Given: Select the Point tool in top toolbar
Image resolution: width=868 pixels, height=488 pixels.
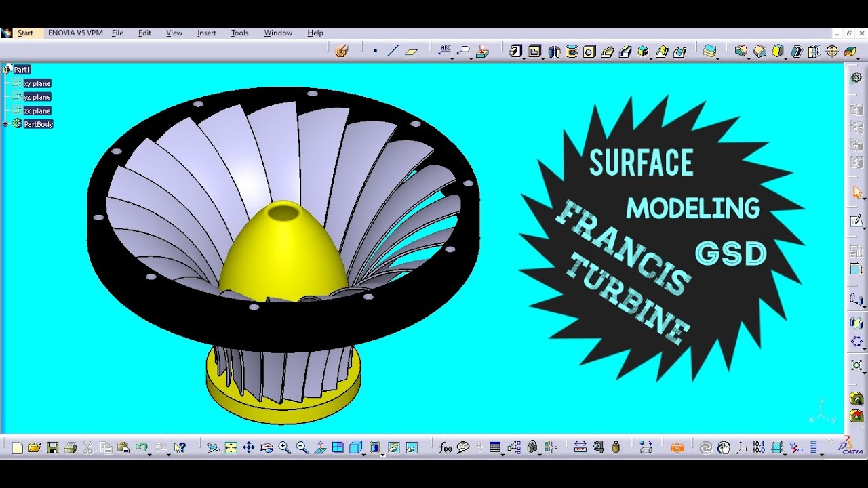Looking at the screenshot, I should pos(375,51).
